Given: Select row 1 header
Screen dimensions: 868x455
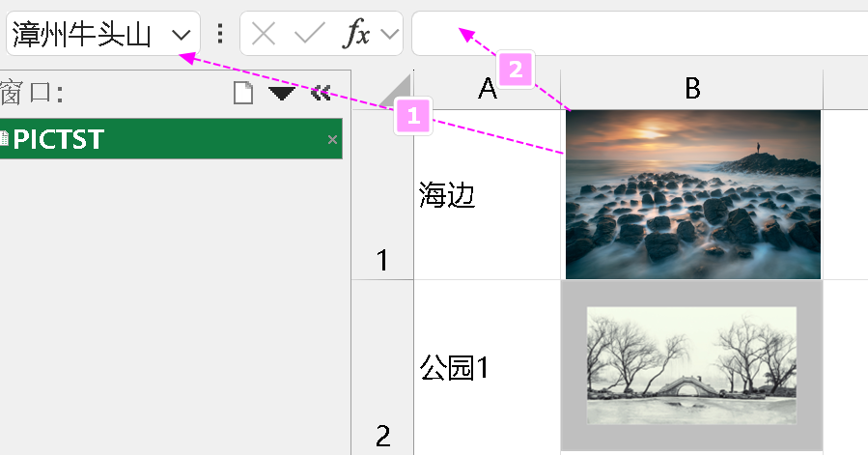Looking at the screenshot, I should (382, 194).
